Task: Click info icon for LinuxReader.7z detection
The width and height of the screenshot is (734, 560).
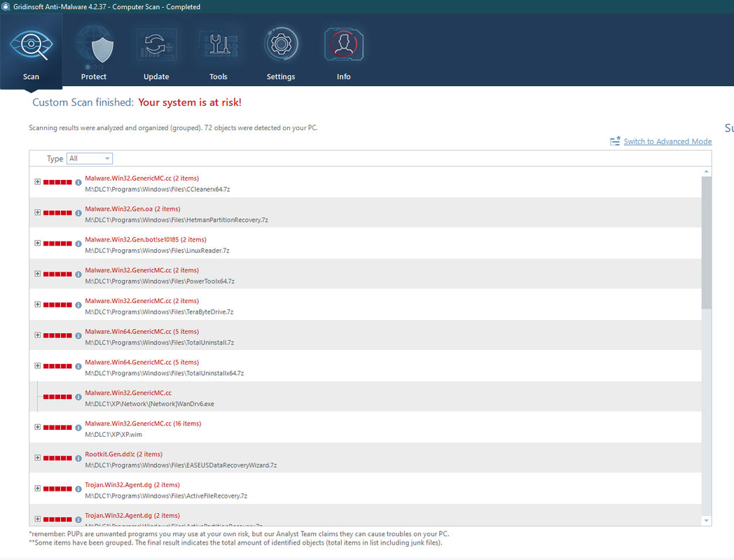Action: (78, 244)
